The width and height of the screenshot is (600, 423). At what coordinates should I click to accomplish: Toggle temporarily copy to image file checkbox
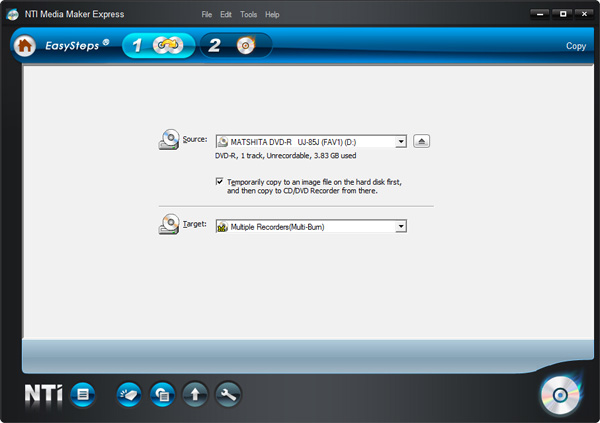220,181
